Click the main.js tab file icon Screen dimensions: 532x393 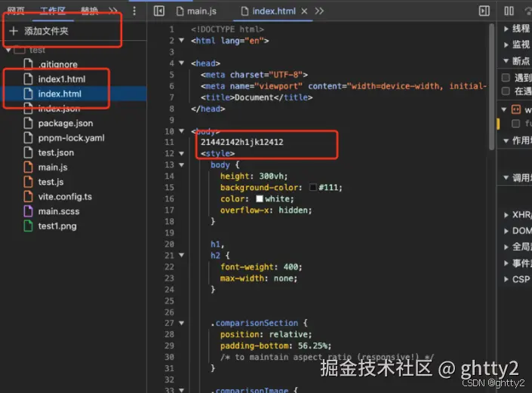pos(180,11)
